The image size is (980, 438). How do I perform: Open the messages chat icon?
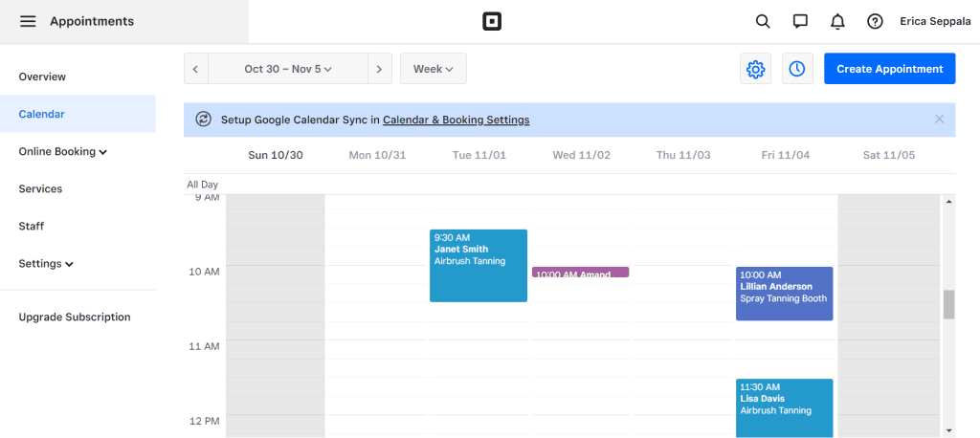[800, 21]
